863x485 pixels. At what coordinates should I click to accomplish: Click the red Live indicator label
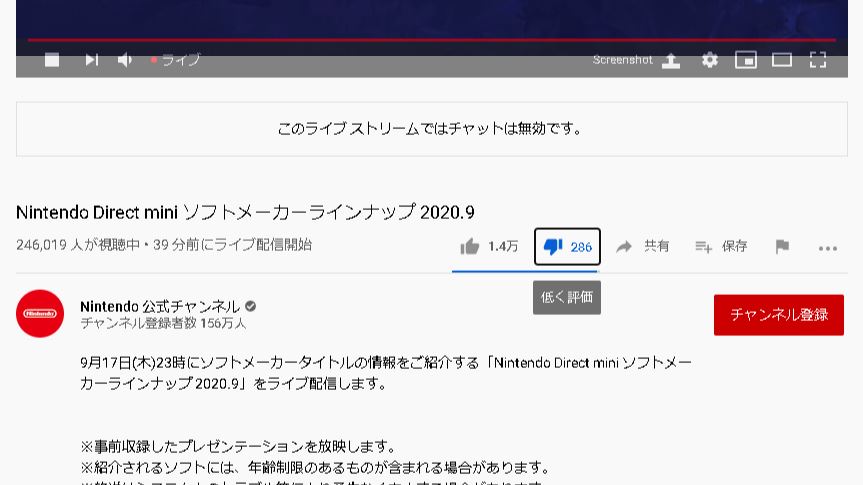[x=176, y=59]
